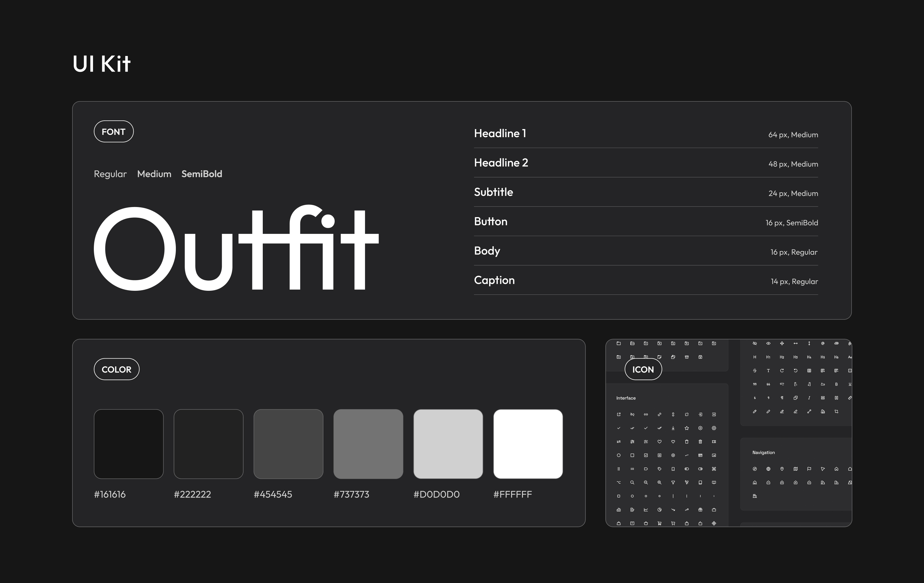Select the globe icon under Navigation

[768, 469]
